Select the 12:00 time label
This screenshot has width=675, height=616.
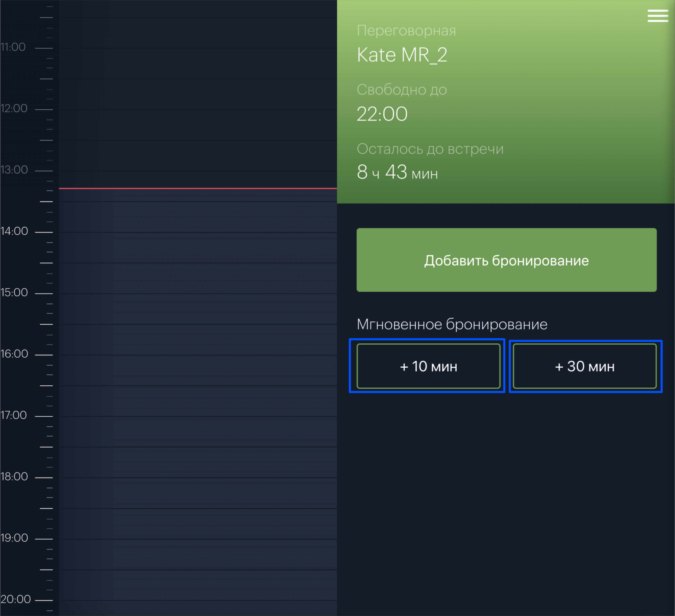point(14,108)
